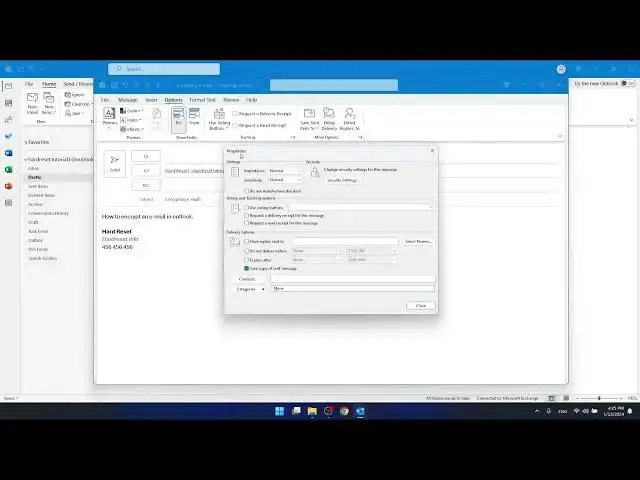This screenshot has height=480, width=640.
Task: Open the PowerPoint app icon in sidebar
Action: point(9,186)
